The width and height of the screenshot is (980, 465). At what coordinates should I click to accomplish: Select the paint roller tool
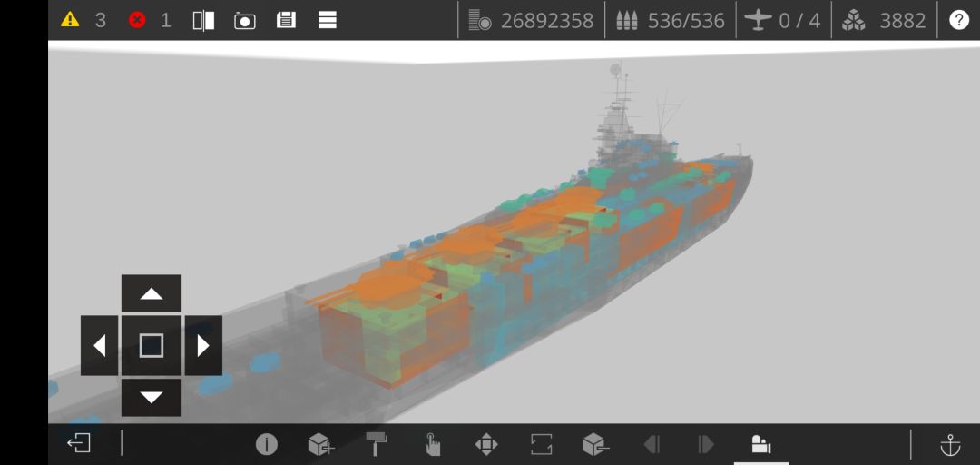377,444
